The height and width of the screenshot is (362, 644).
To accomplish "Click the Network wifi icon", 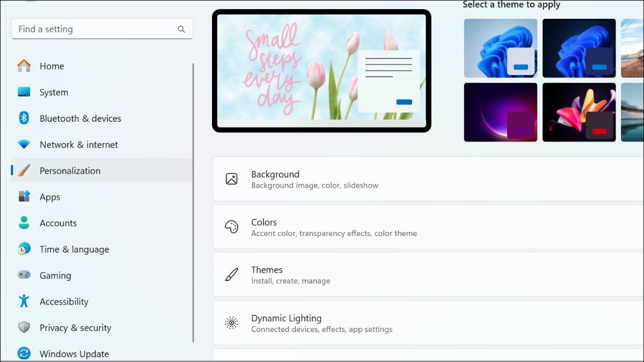I will (24, 144).
